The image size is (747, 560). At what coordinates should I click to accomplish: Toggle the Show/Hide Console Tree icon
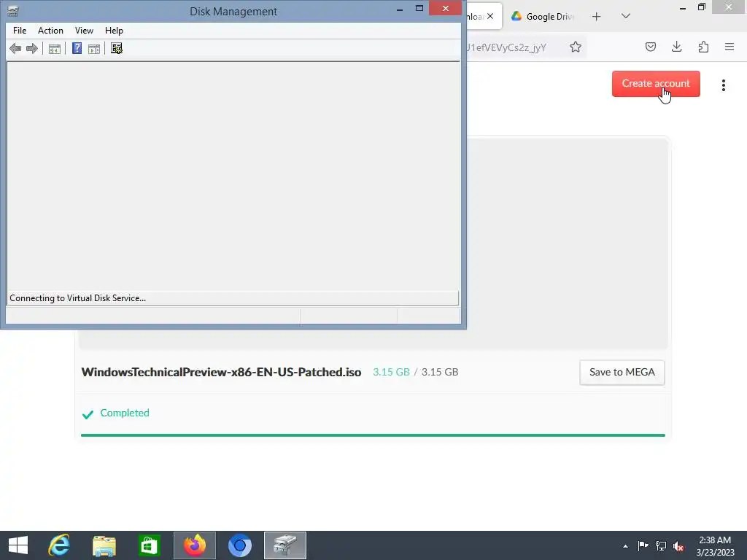pos(55,49)
